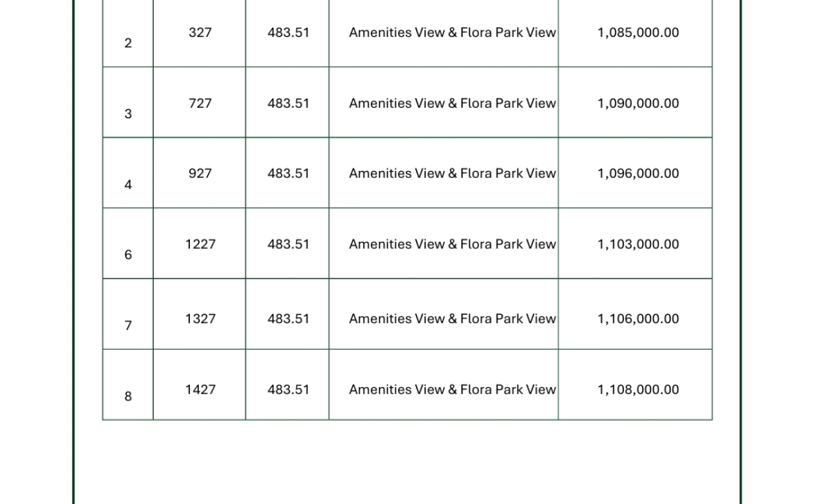This screenshot has width=814, height=504.
Task: Select unit number 1427 cell
Action: [200, 384]
